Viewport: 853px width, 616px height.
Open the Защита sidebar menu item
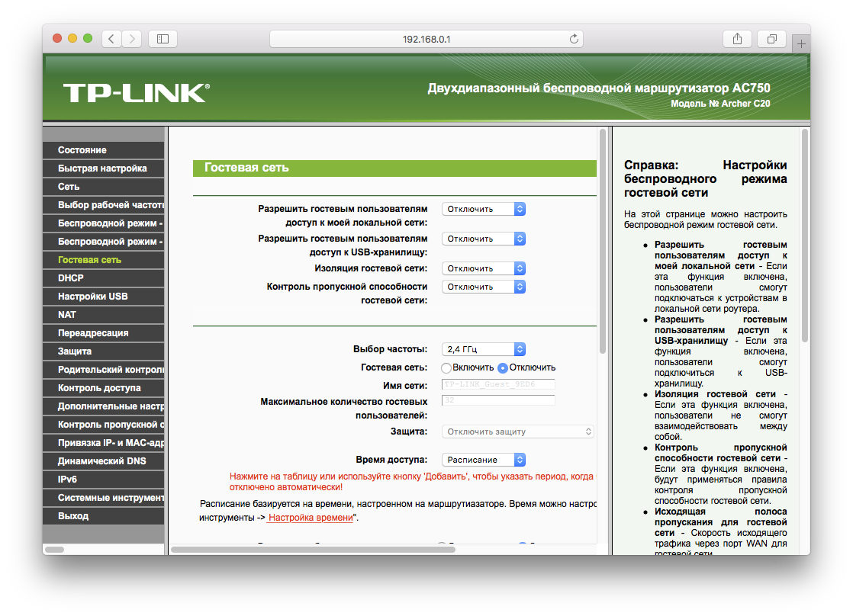103,351
